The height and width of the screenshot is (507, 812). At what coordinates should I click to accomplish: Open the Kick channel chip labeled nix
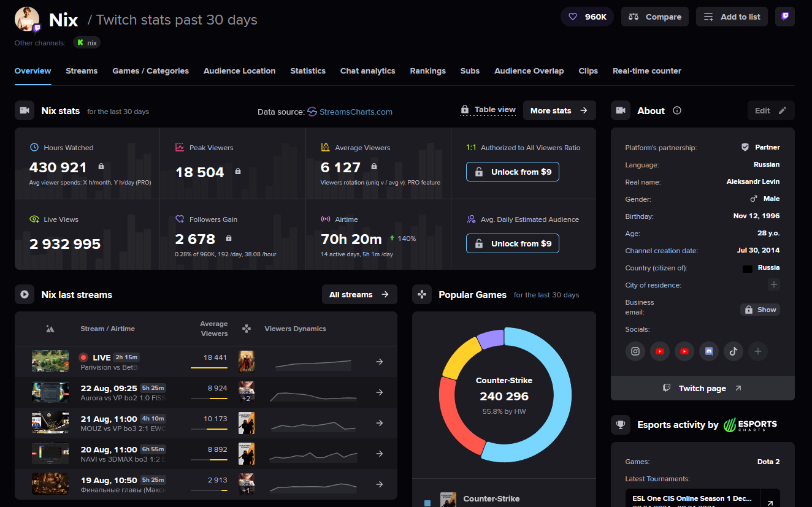click(x=86, y=43)
